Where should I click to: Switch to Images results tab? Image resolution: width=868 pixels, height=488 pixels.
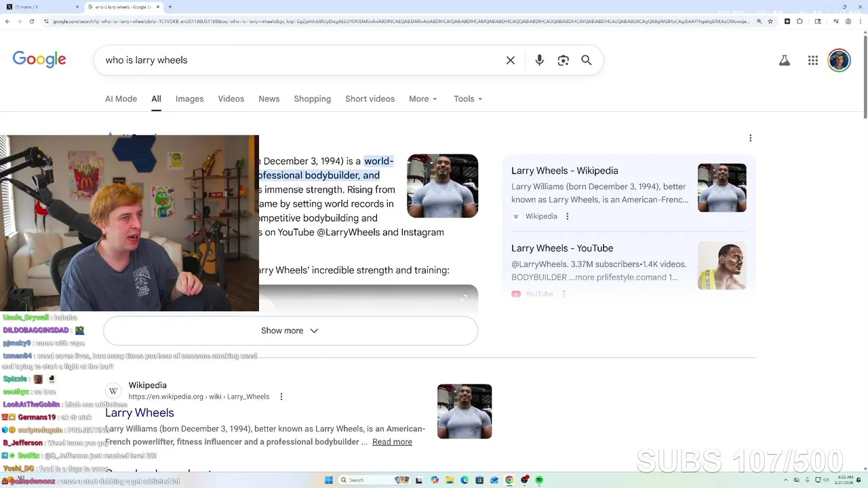[x=189, y=99]
